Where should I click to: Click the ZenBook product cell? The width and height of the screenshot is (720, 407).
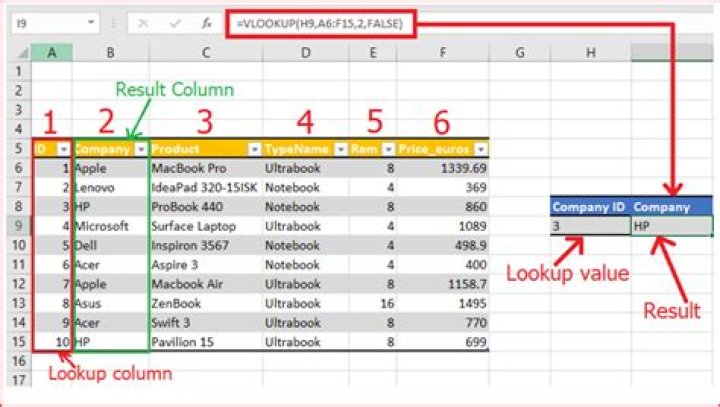click(x=206, y=303)
